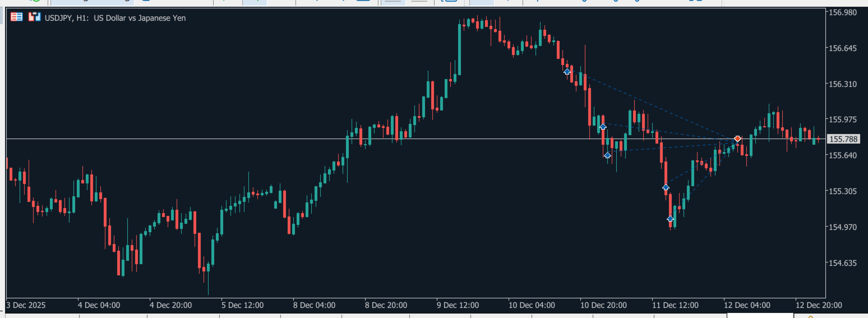Viewport: 868px width, 318px height.
Task: Click the red sell arrow trade marker
Action: click(737, 139)
